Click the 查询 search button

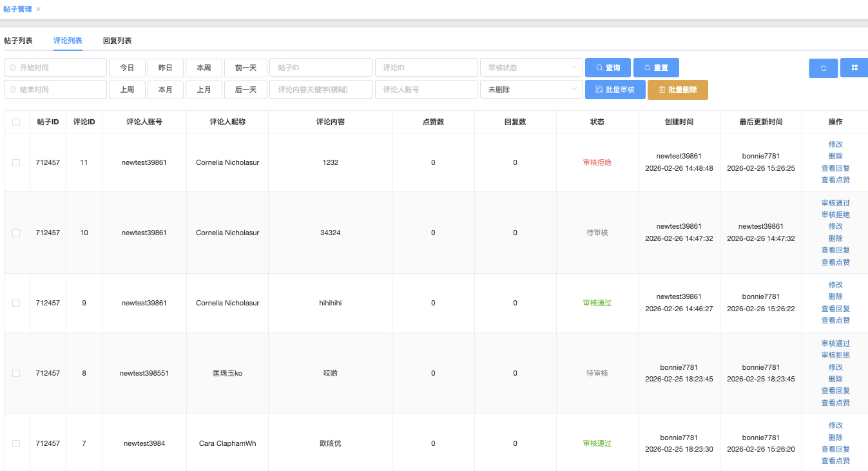(x=608, y=68)
